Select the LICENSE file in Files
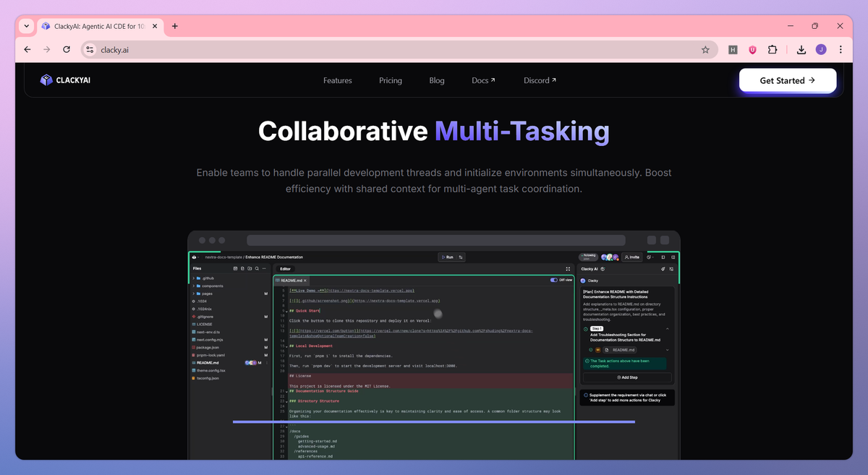 coord(205,325)
